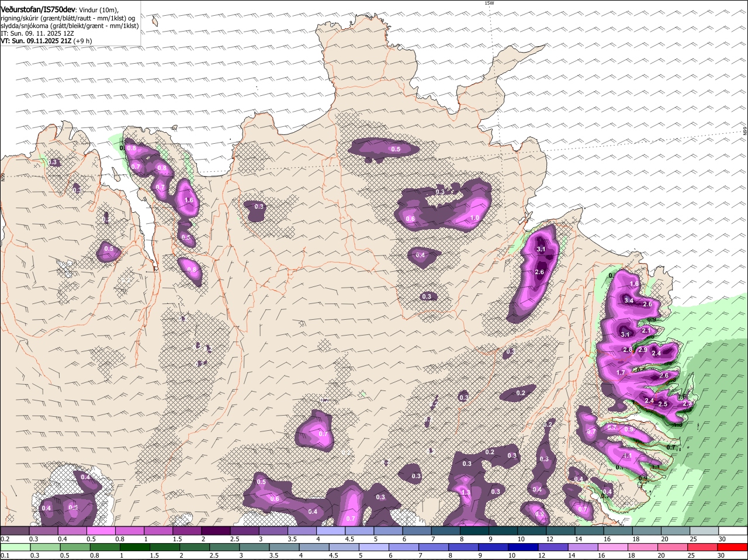Image resolution: width=748 pixels, height=560 pixels.
Task: Click the 7 blue swatch in lower legend row
Action: click(434, 547)
